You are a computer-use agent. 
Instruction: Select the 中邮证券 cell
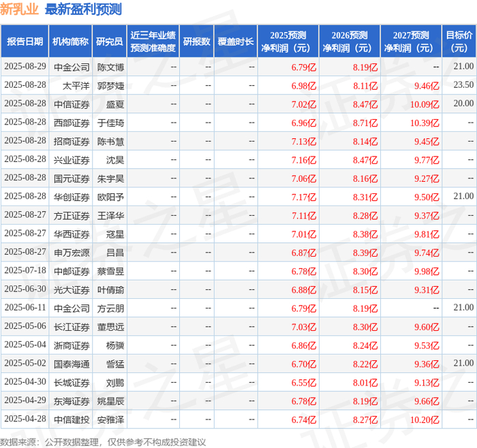click(72, 271)
